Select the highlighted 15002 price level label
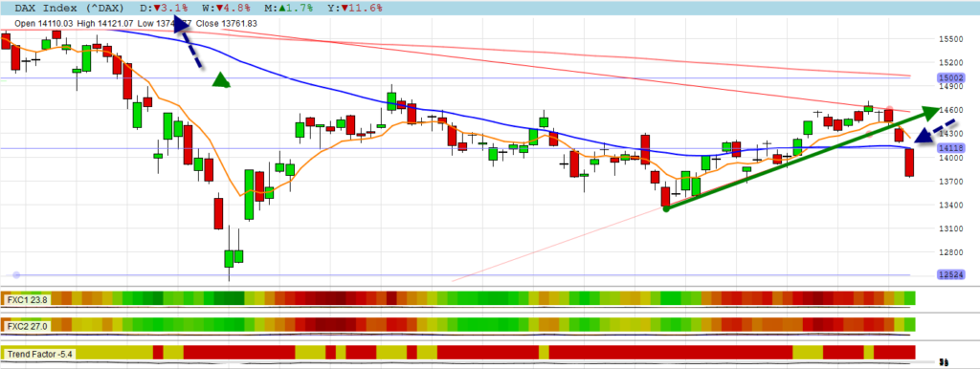 pos(950,78)
